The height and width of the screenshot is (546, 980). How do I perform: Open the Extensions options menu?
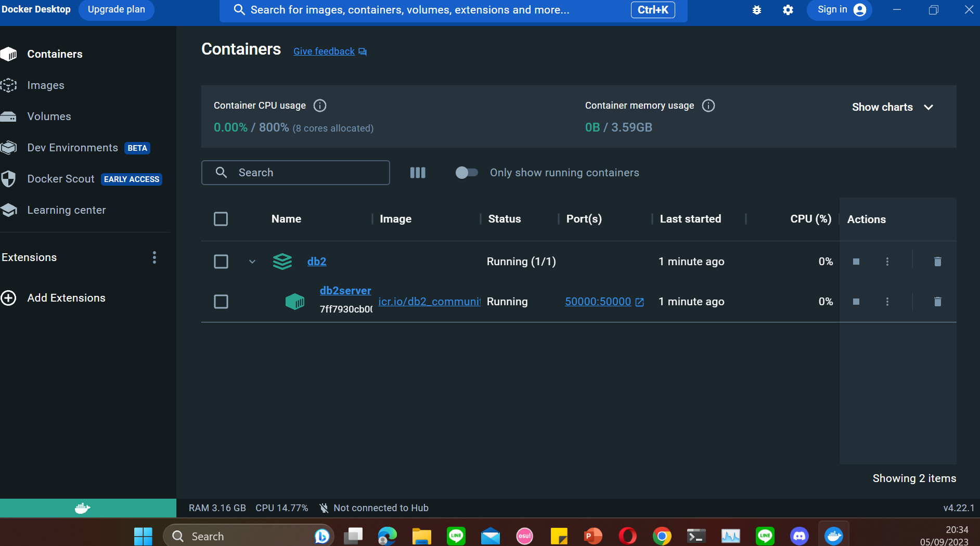tap(154, 257)
